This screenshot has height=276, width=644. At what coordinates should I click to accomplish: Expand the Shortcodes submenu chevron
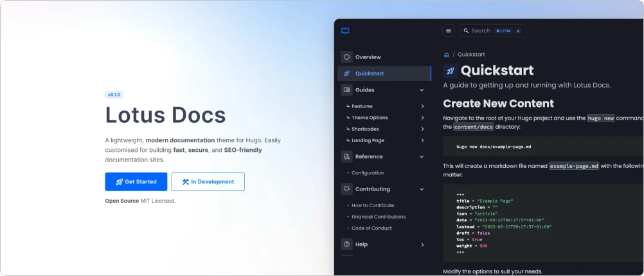423,129
